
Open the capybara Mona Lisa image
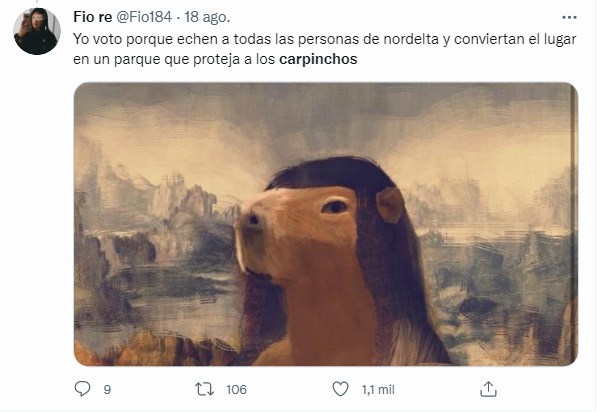(x=325, y=224)
